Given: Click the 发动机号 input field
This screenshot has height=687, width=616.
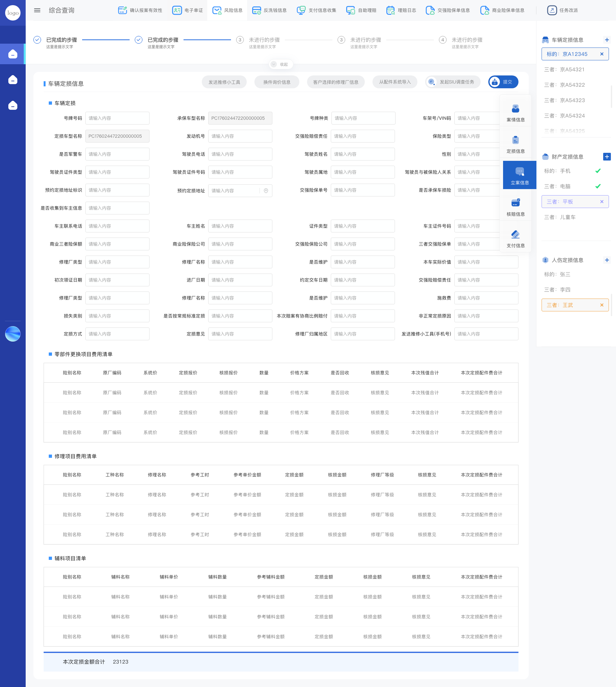Looking at the screenshot, I should click(240, 136).
